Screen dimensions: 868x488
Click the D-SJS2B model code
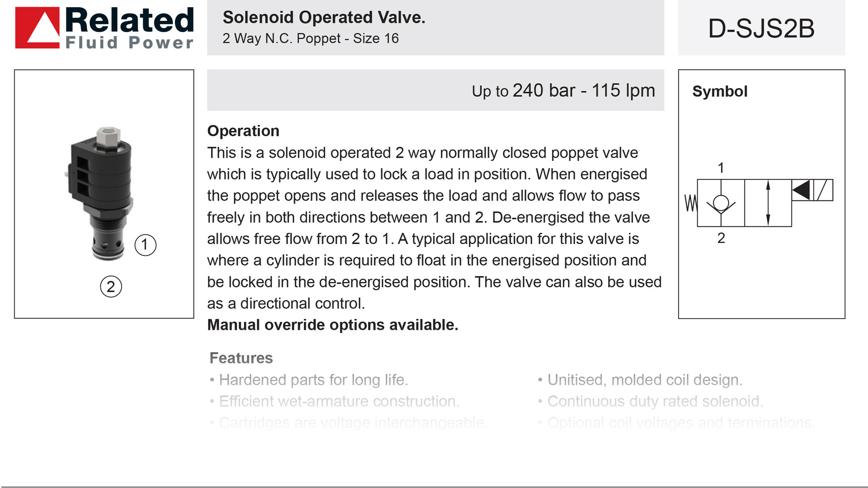coord(761,28)
